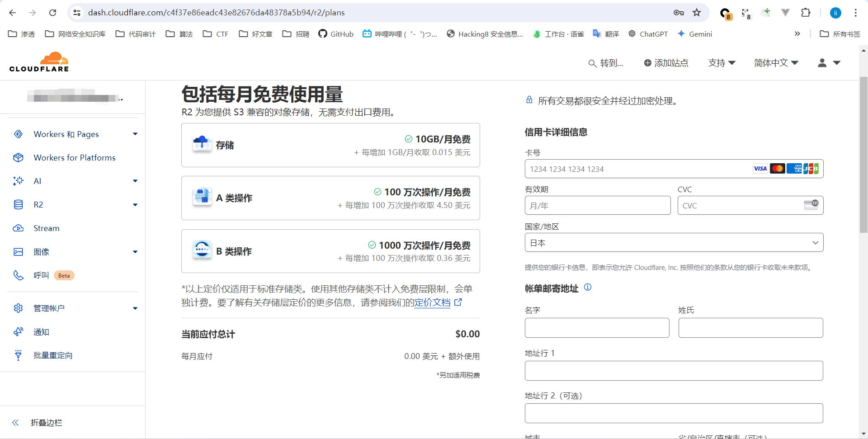
Task: Focus the 姓氏 input field
Action: point(750,328)
